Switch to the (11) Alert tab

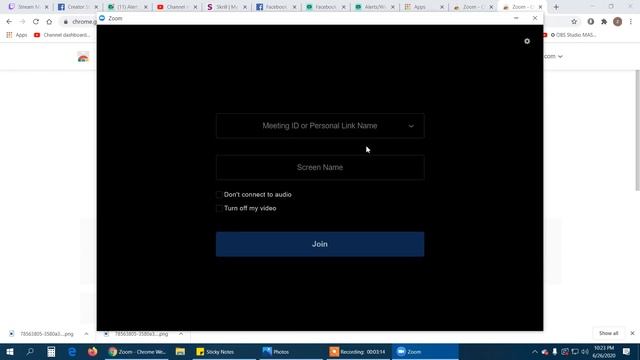point(127,7)
